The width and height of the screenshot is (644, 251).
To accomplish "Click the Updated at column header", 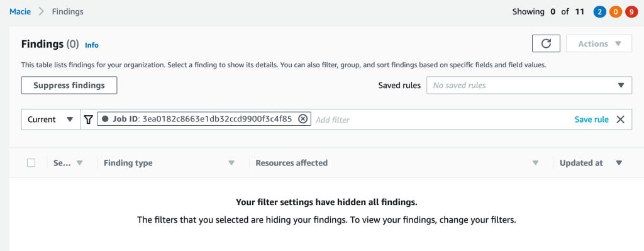I will click(x=581, y=163).
